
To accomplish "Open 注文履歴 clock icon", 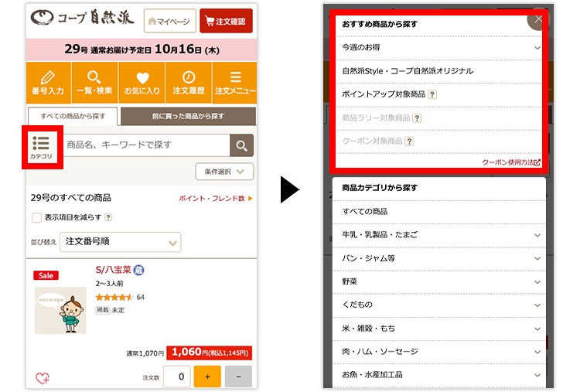I will pos(188,84).
